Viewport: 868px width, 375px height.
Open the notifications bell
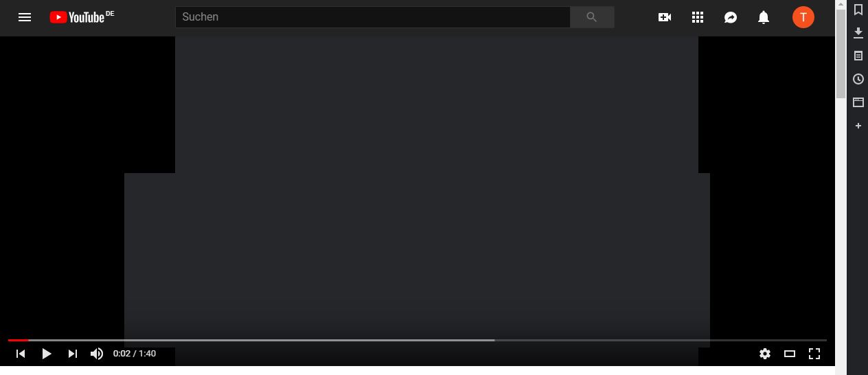point(764,17)
